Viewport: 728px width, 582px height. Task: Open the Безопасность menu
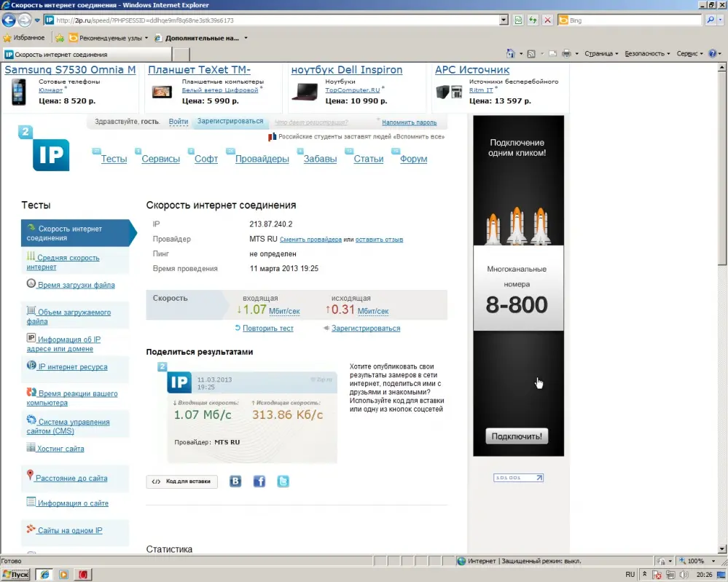[647, 54]
